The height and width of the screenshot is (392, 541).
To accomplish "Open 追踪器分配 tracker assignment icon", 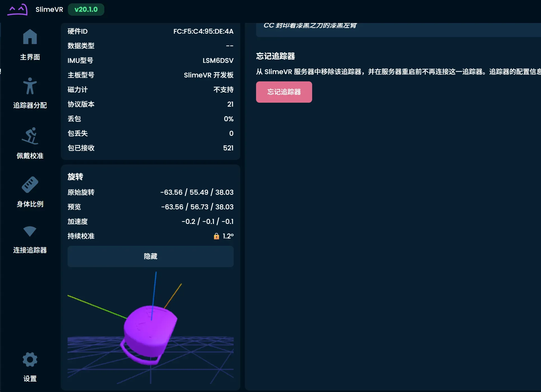I will click(x=30, y=86).
